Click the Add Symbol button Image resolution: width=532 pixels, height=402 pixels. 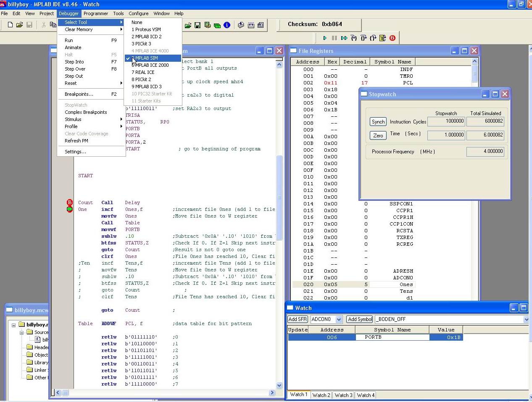tap(360, 320)
